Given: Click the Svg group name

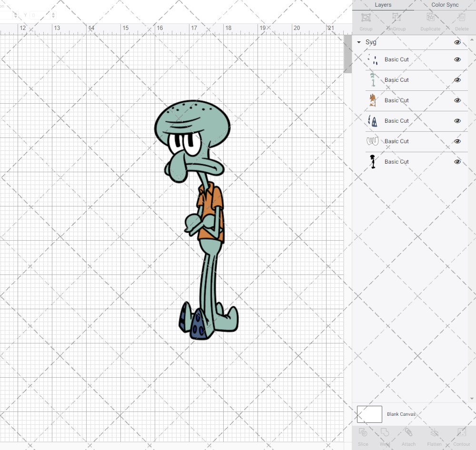Looking at the screenshot, I should [371, 42].
